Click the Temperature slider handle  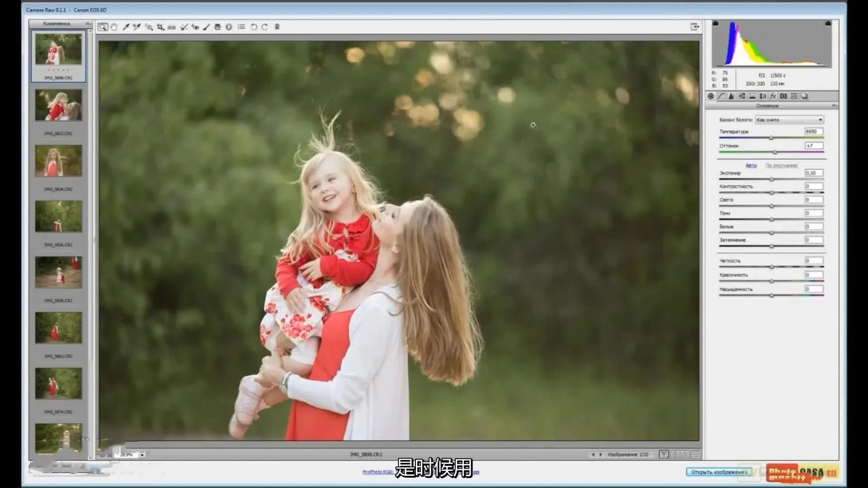[x=771, y=138]
